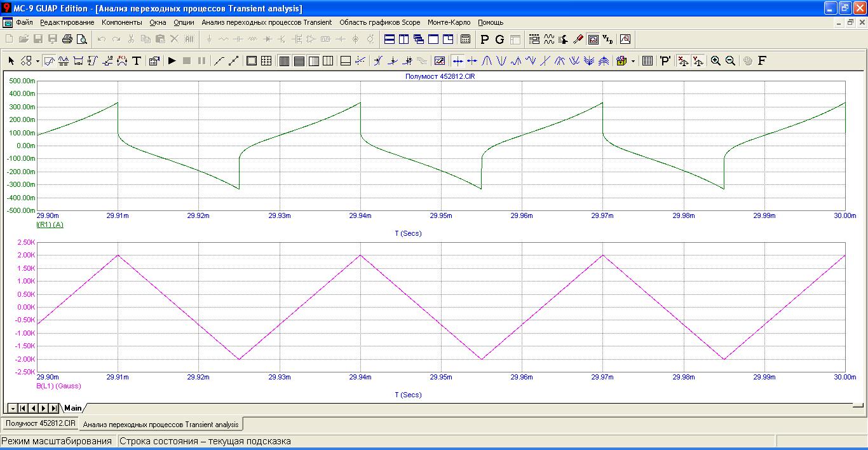Click the I(R1) (A) curve label

[x=50, y=224]
